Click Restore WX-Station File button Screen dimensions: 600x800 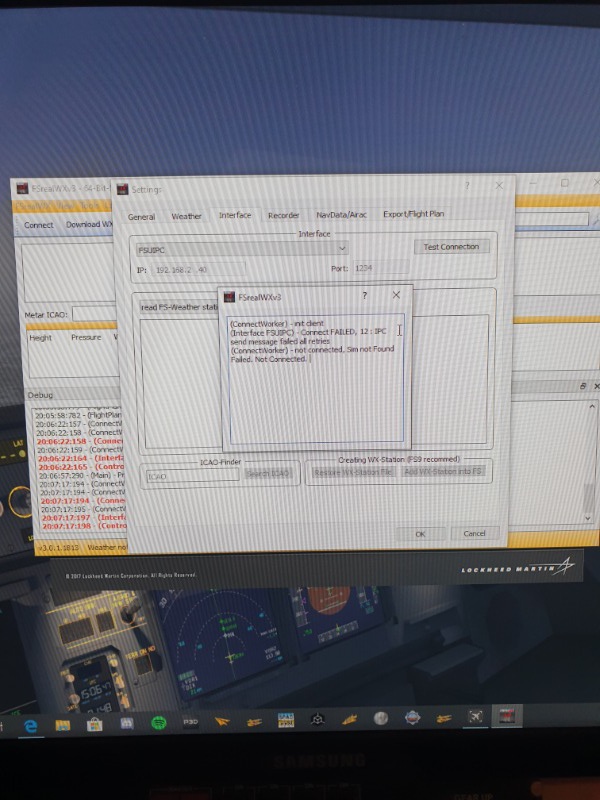(x=353, y=472)
